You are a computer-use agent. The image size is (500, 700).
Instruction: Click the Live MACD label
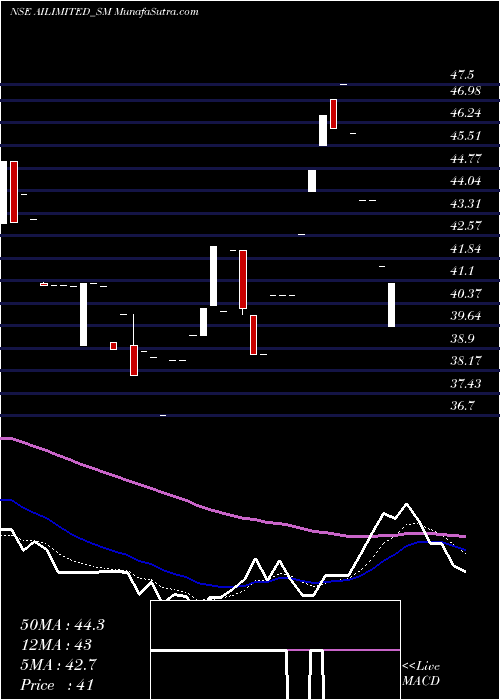click(x=421, y=674)
